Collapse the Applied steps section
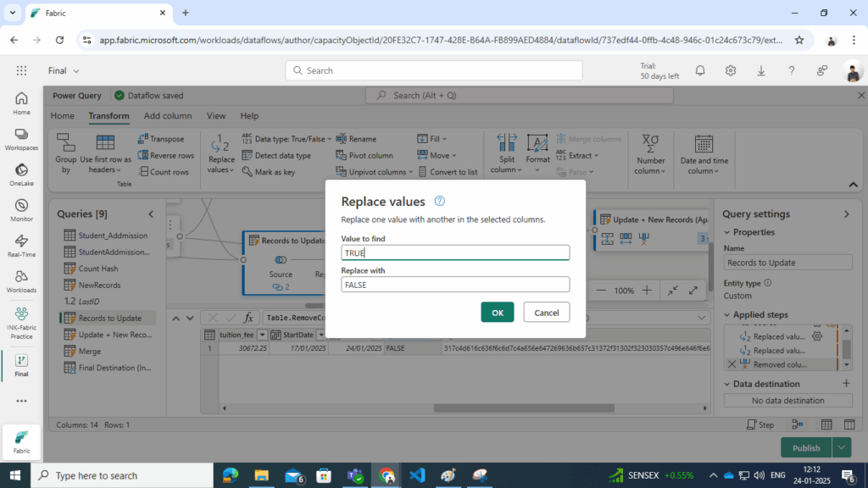The image size is (868, 488). 726,315
